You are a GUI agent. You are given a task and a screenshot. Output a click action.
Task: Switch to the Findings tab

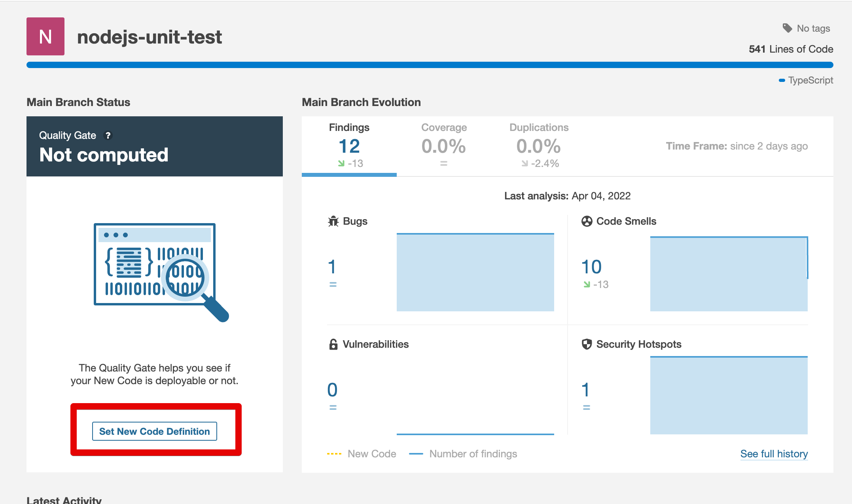tap(349, 146)
